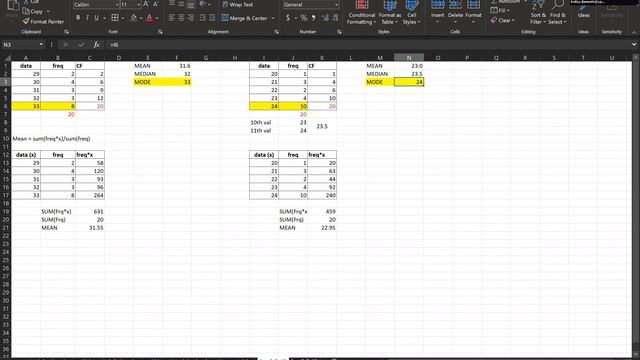Apply Accounting Number Format dollar icon
Viewport: 640px width, 360px height.
pyautogui.click(x=288, y=18)
